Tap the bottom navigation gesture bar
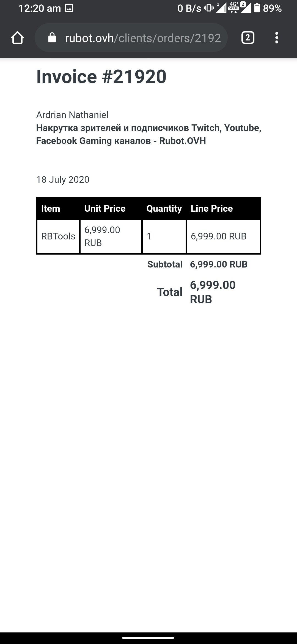The image size is (297, 644). 148,638
